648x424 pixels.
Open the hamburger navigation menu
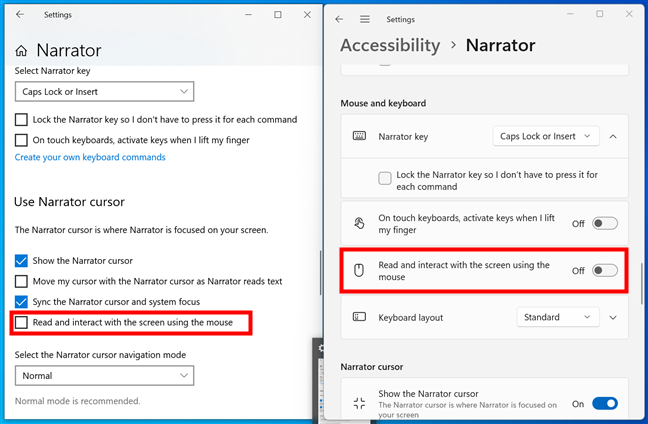point(364,19)
